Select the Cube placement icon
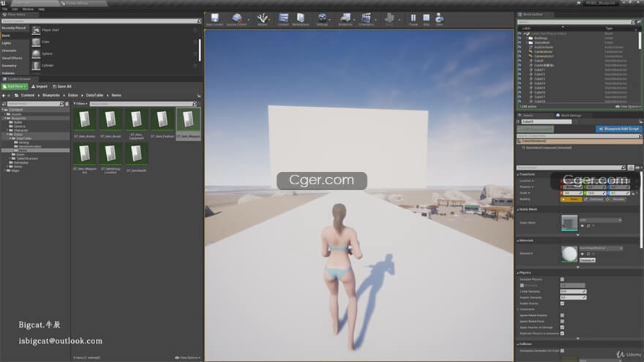The height and width of the screenshot is (362, 644). point(36,42)
